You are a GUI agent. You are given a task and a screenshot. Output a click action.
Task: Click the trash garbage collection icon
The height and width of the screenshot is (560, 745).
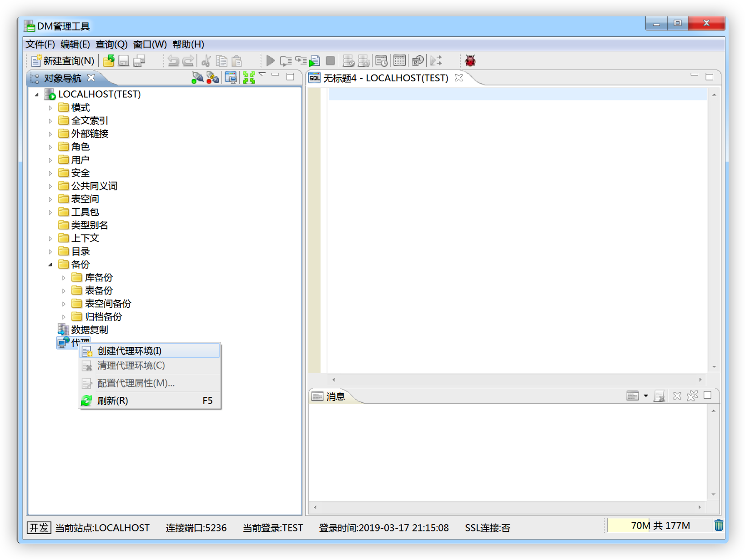click(x=719, y=525)
